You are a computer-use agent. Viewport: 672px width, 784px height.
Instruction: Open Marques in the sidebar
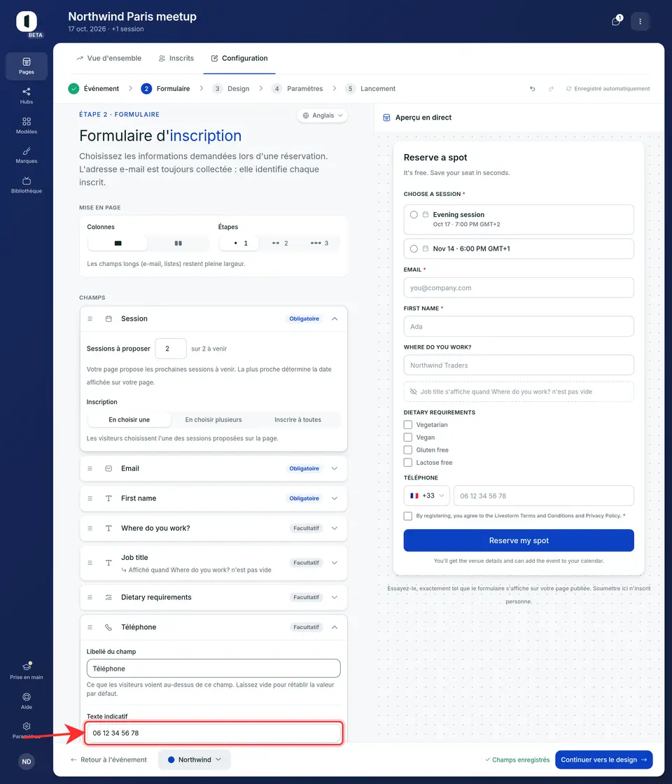pos(27,155)
